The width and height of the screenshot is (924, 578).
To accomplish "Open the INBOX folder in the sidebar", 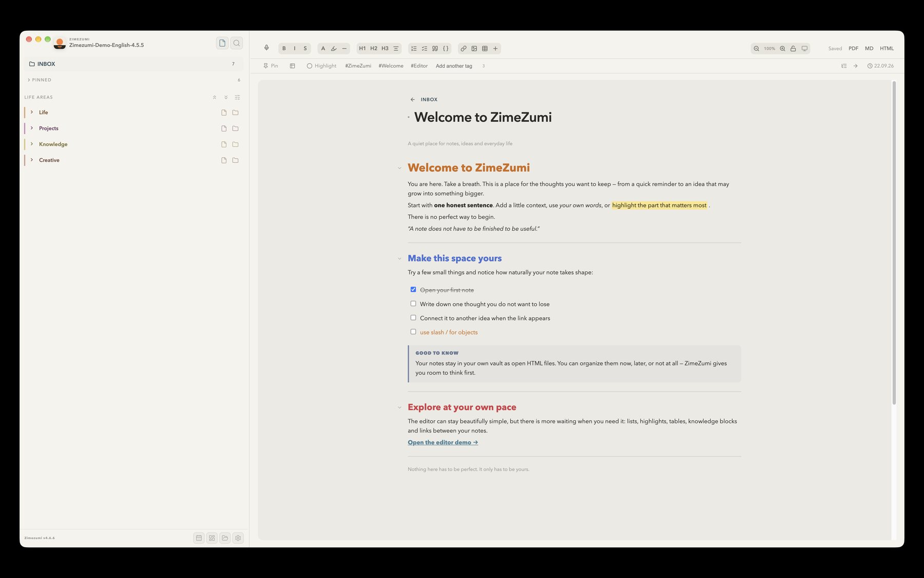I will 133,64.
